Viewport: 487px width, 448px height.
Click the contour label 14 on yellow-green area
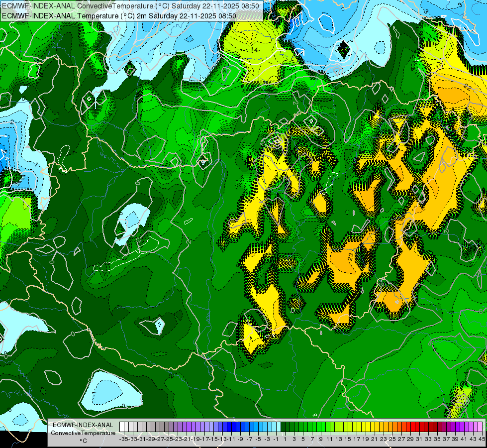254,50
